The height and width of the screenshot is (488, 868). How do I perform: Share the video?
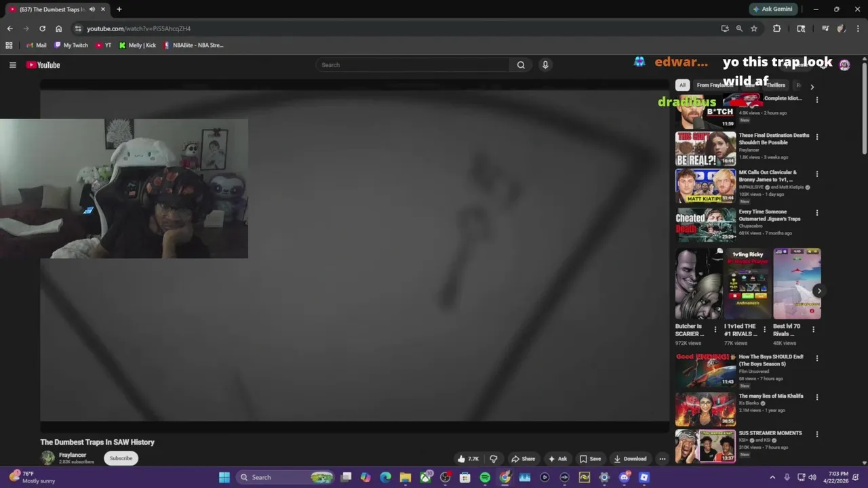click(x=523, y=459)
